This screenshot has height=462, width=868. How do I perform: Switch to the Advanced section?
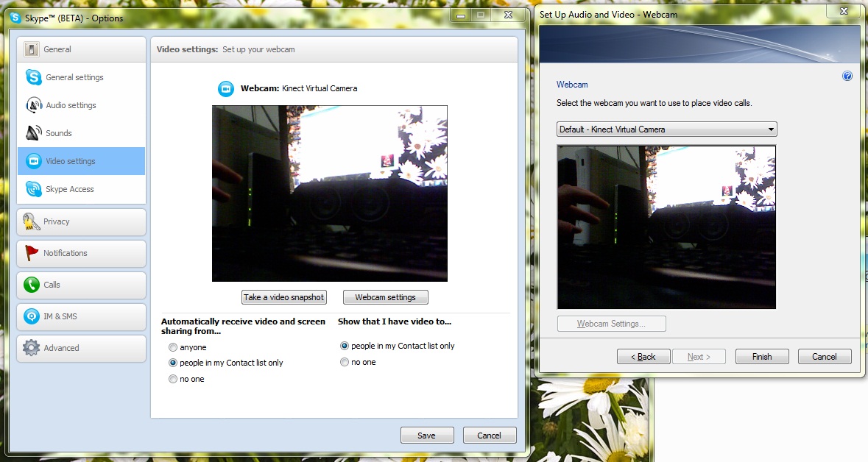[x=82, y=348]
